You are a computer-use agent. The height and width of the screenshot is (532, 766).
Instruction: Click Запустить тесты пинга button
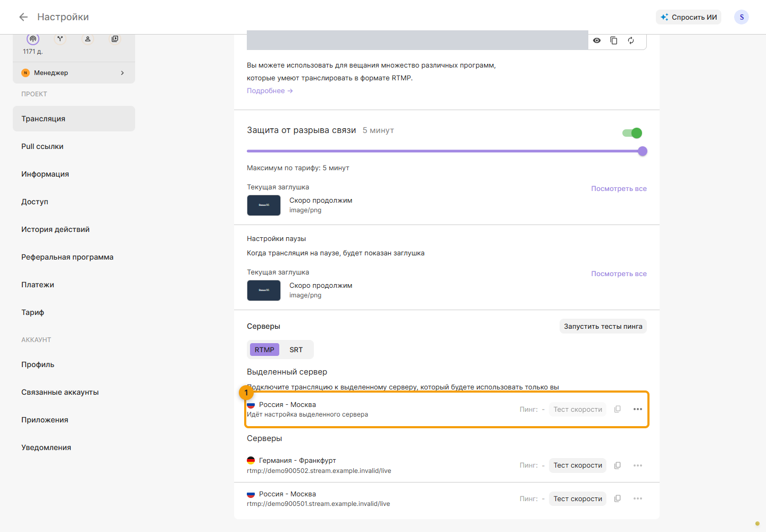[603, 326]
